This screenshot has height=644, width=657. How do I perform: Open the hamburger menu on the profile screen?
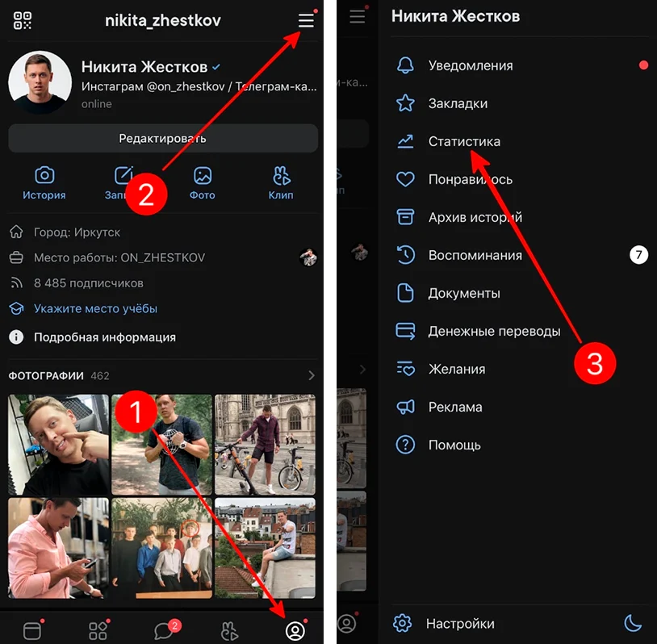pos(306,19)
